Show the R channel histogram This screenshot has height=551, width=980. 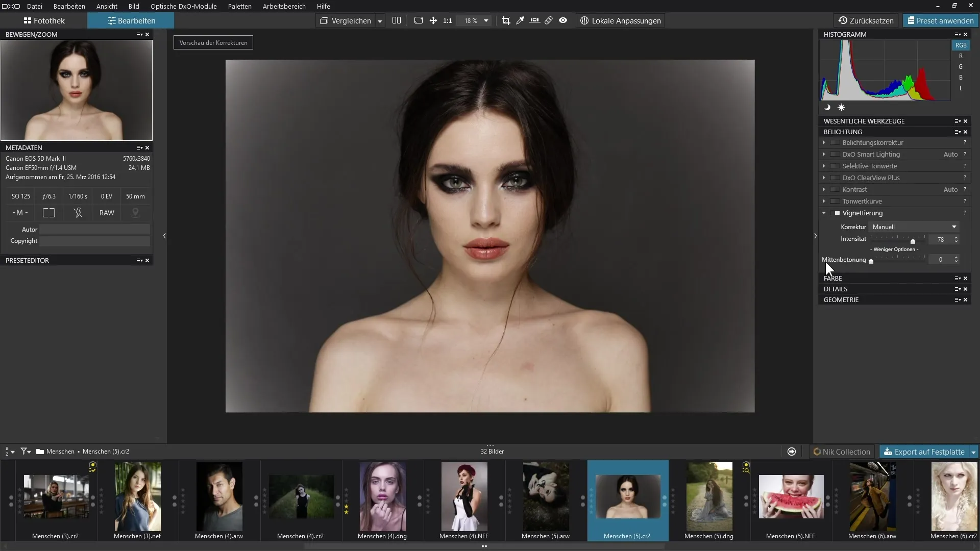[961, 56]
